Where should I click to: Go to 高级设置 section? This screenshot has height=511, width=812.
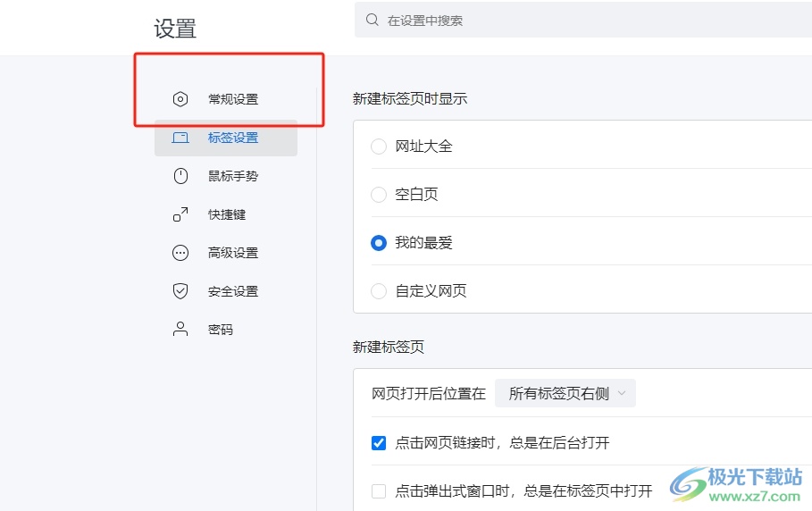coord(233,253)
